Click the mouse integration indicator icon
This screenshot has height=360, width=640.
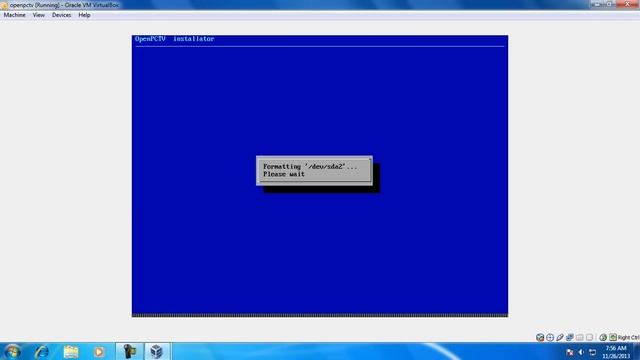[603, 337]
